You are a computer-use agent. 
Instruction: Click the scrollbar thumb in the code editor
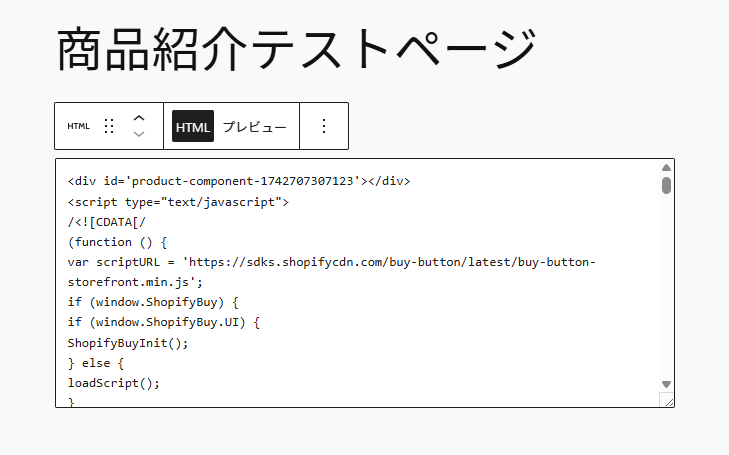point(666,185)
